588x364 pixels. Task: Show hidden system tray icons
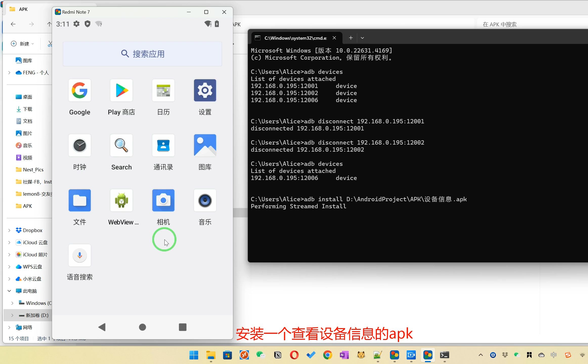(481, 355)
